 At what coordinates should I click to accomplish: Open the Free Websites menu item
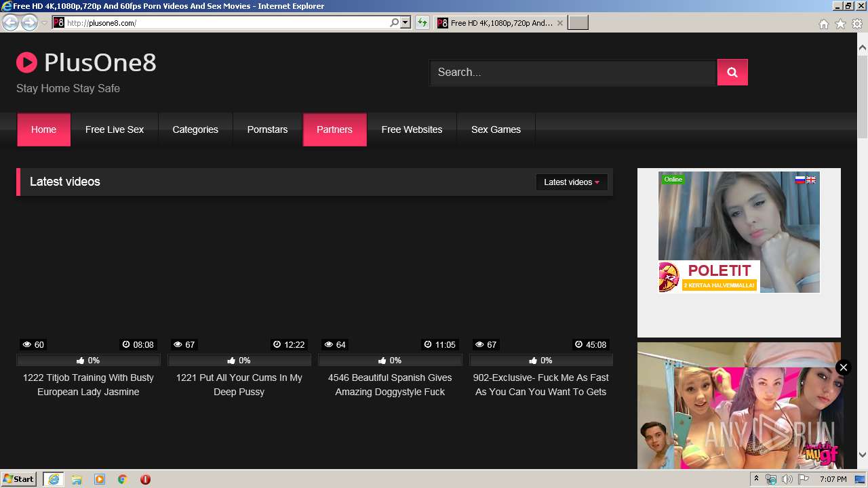coord(412,129)
